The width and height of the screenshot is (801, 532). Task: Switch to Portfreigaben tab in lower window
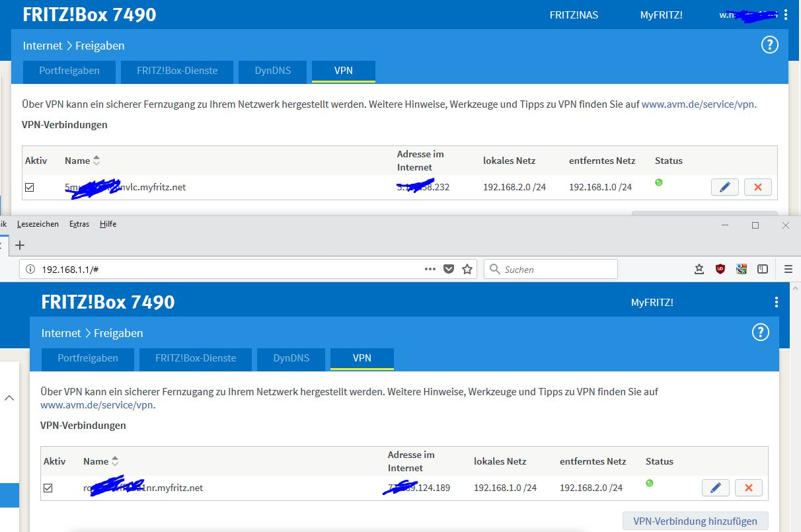(x=88, y=358)
